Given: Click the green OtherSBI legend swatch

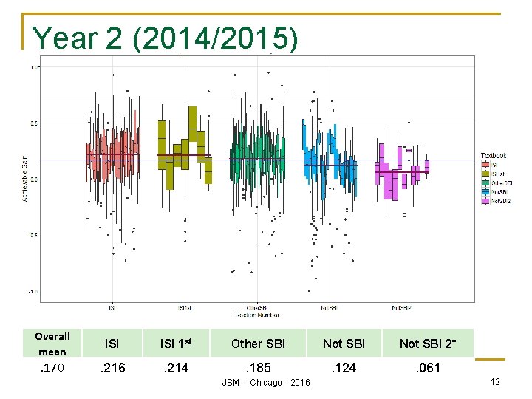Looking at the screenshot, I should click(485, 183).
